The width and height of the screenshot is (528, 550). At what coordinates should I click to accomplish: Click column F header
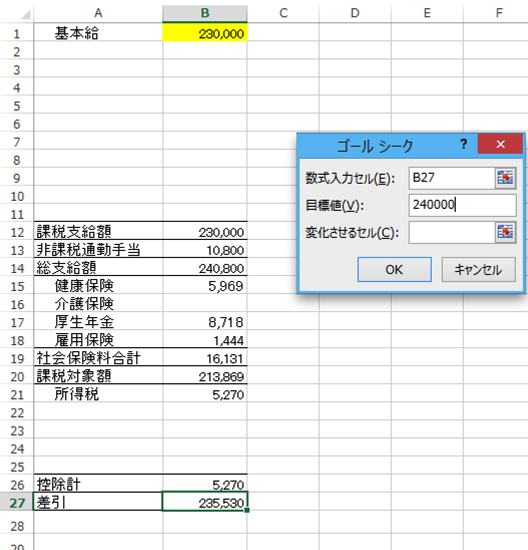496,13
